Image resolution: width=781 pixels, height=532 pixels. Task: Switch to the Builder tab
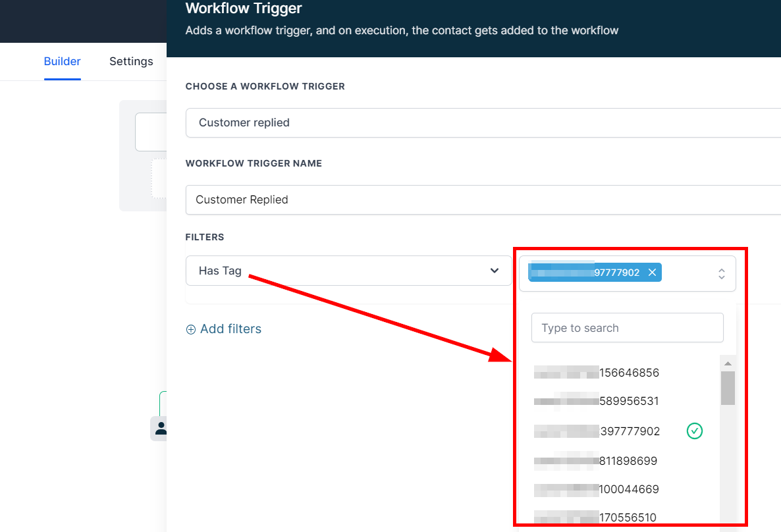click(x=62, y=61)
